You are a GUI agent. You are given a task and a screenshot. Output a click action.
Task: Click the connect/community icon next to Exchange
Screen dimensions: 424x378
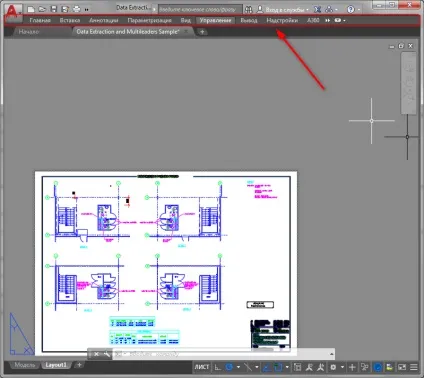pos(329,10)
